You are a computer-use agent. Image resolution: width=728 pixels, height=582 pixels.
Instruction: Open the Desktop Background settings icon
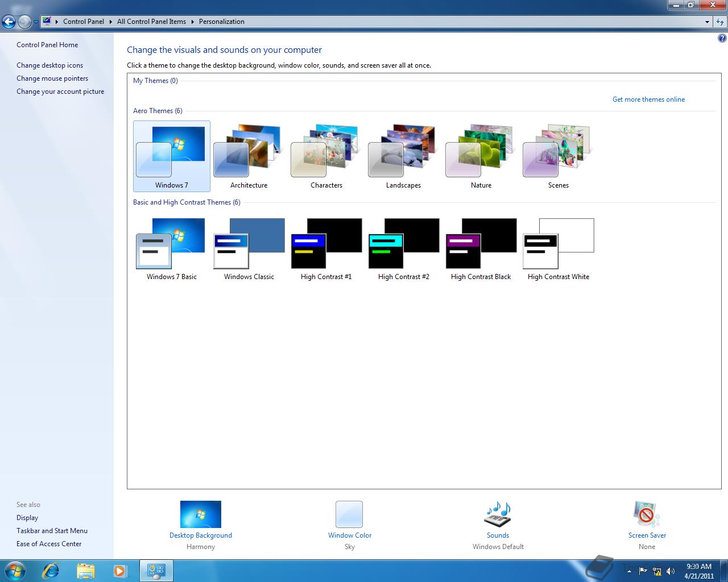point(201,514)
